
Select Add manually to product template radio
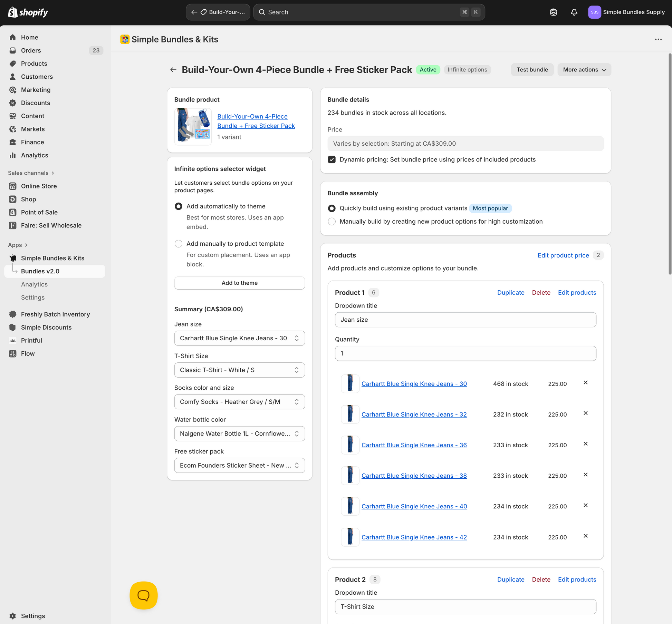(179, 244)
